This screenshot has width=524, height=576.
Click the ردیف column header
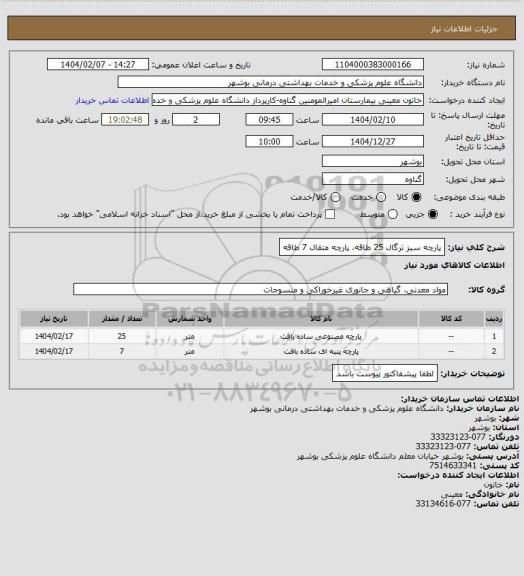point(494,318)
